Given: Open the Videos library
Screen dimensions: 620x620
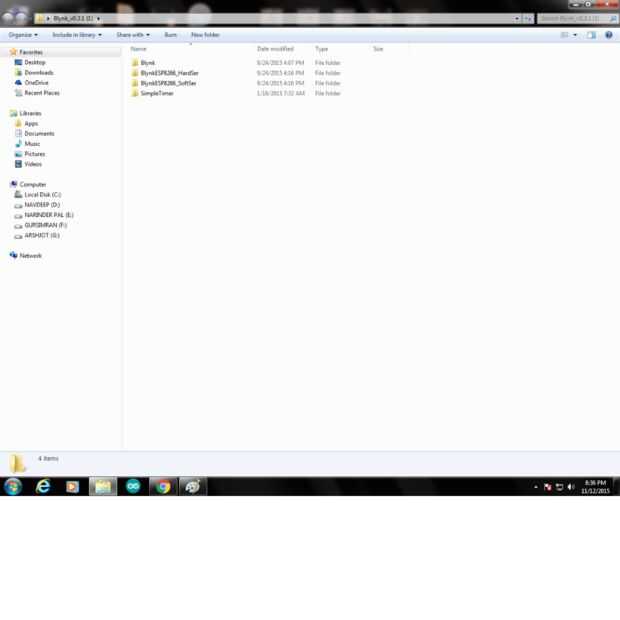Looking at the screenshot, I should coord(33,164).
